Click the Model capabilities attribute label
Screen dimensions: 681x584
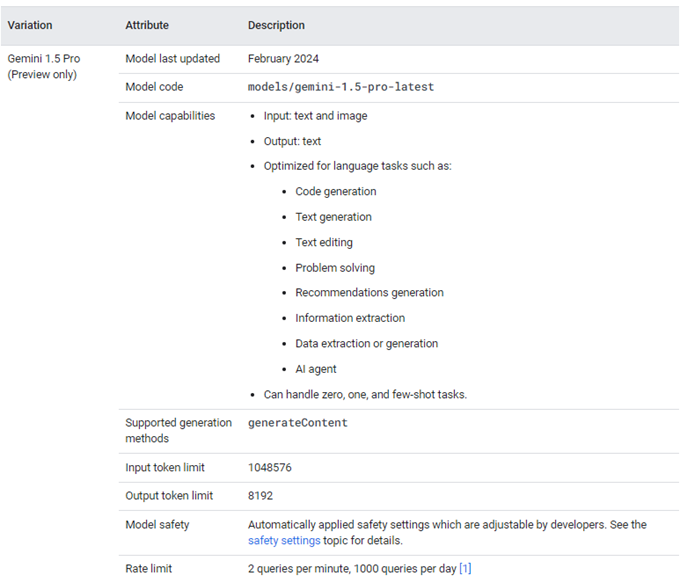pos(170,116)
